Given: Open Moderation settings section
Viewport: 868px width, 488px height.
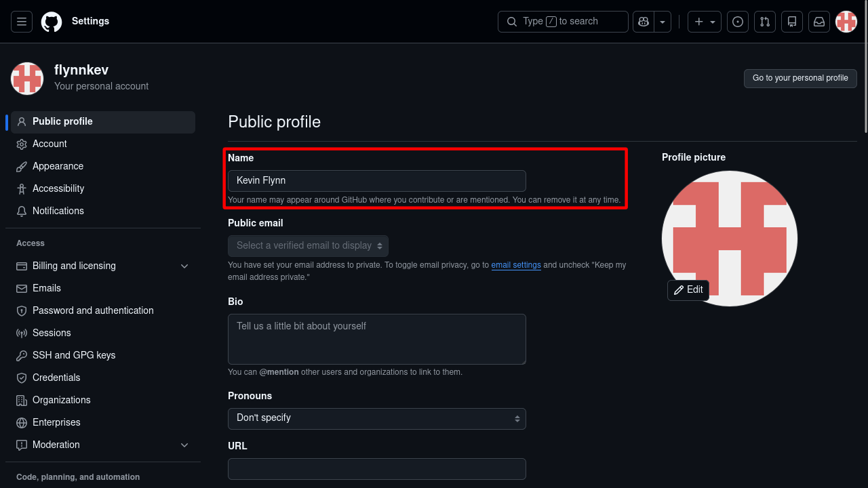Looking at the screenshot, I should (x=103, y=445).
